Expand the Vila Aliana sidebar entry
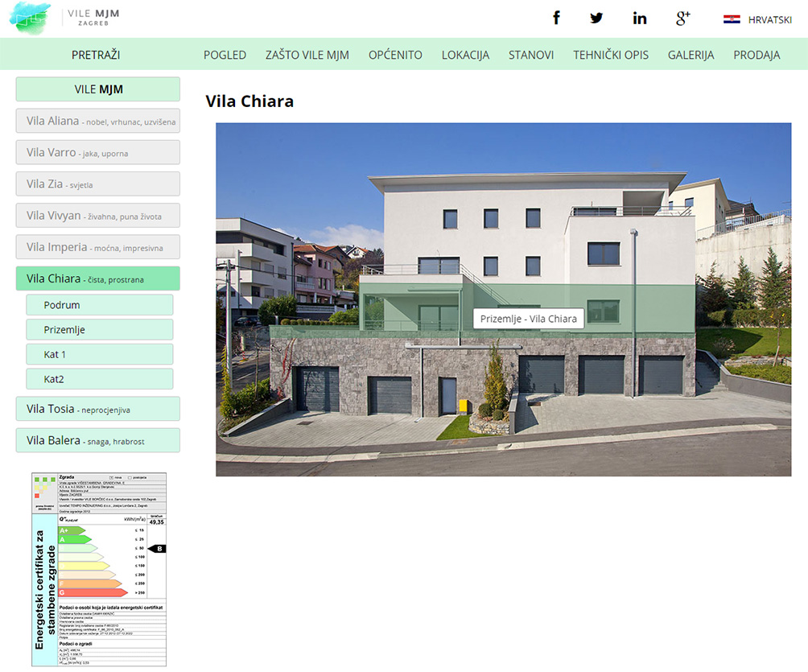Viewport: 808px width, 672px height. 98,122
